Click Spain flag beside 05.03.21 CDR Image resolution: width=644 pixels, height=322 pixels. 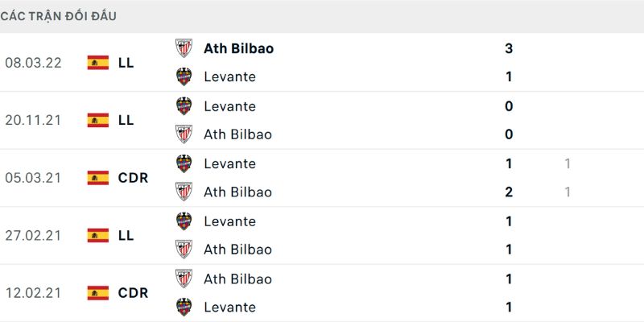click(98, 178)
